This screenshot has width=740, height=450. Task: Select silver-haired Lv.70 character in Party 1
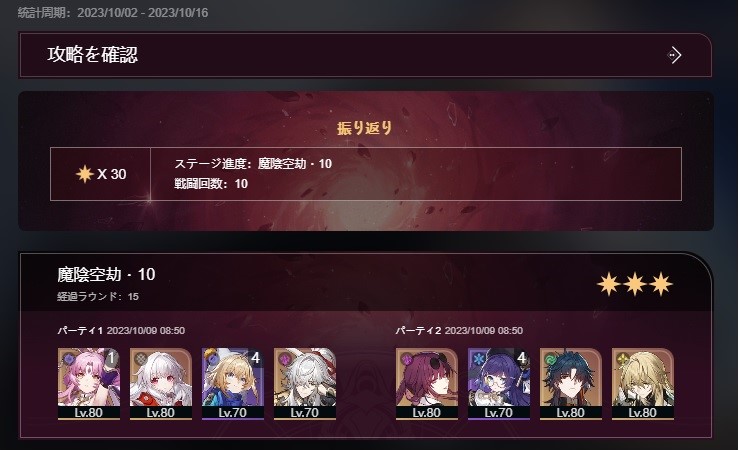pyautogui.click(x=304, y=383)
